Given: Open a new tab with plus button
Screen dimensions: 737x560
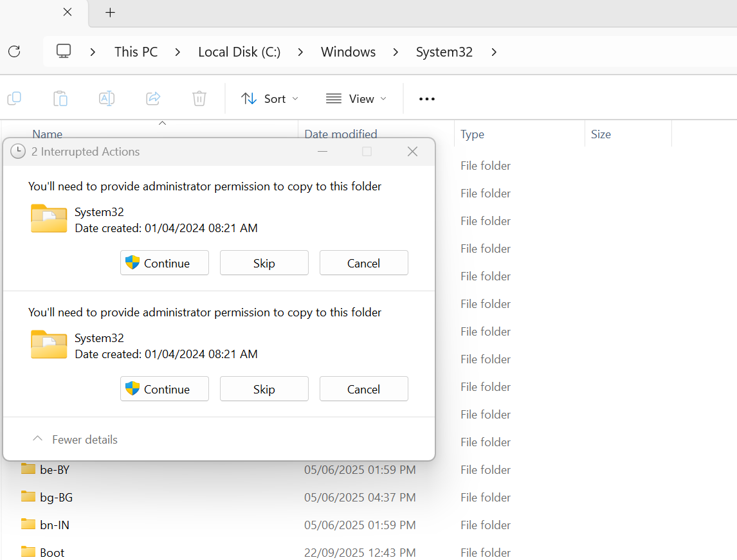Looking at the screenshot, I should click(110, 13).
